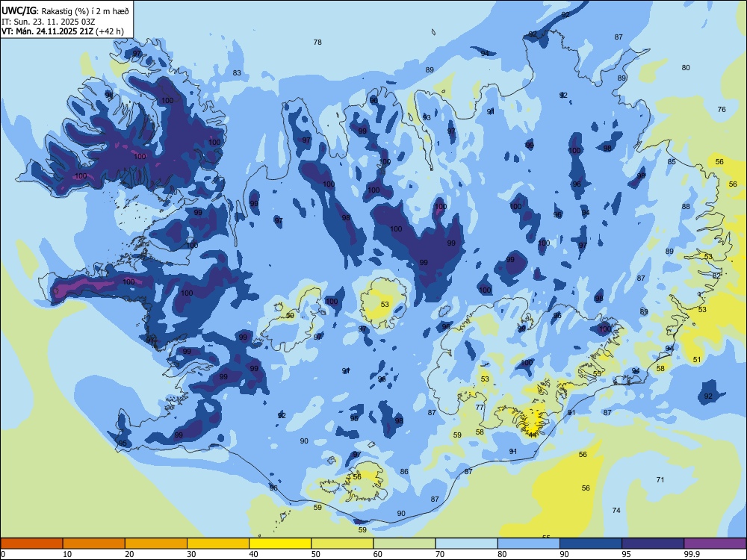Screen dimensions: 747x560
Task: Click the humidity value '77' on the map
Action: coord(480,408)
